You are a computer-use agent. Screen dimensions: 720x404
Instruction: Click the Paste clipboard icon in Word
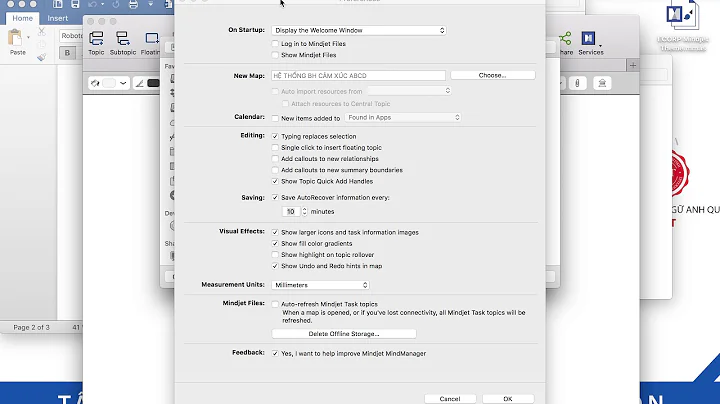coord(15,38)
